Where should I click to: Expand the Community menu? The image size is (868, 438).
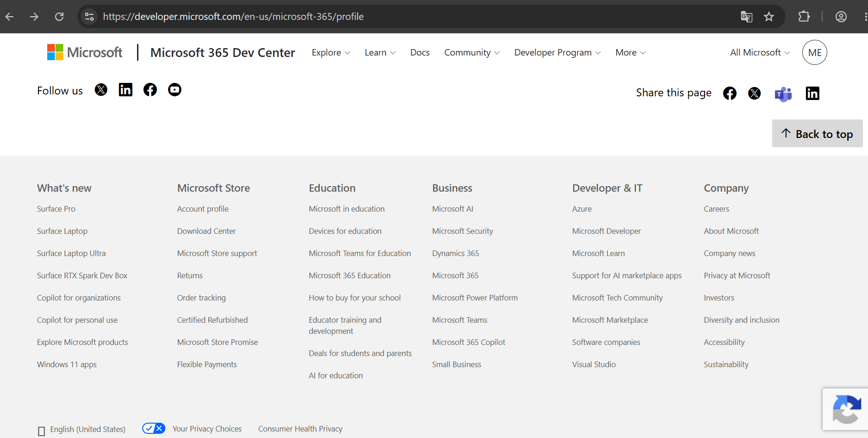click(472, 53)
